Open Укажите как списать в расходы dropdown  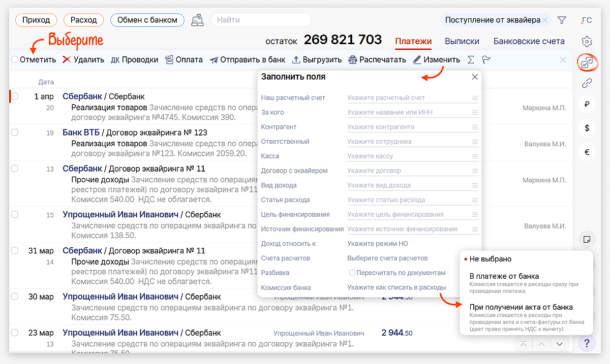[x=396, y=287]
